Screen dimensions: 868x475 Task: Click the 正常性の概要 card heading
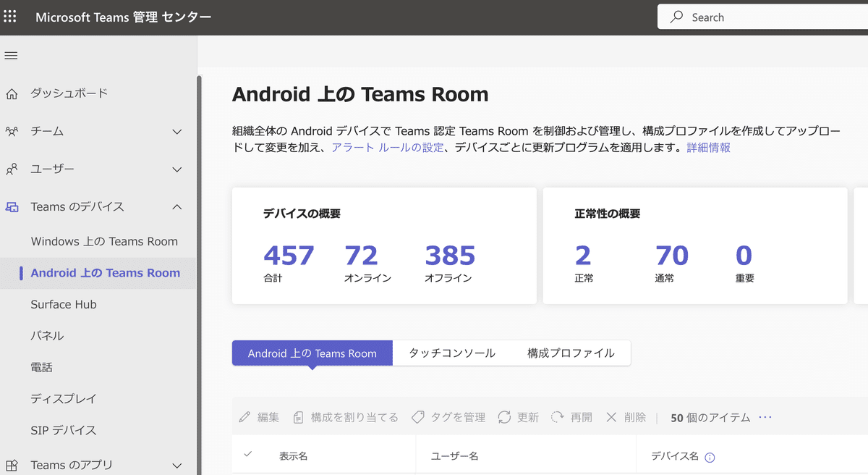(x=608, y=214)
